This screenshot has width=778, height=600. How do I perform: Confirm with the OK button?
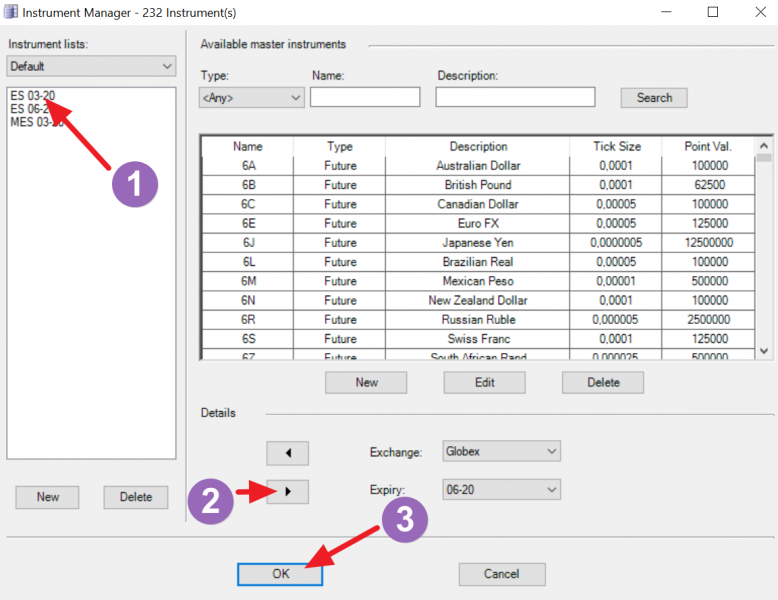pos(280,574)
